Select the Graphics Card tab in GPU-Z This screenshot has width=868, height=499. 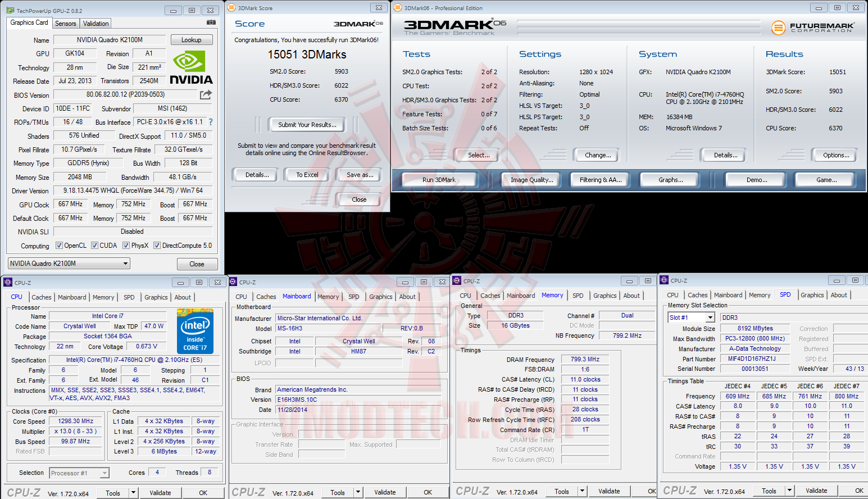29,22
